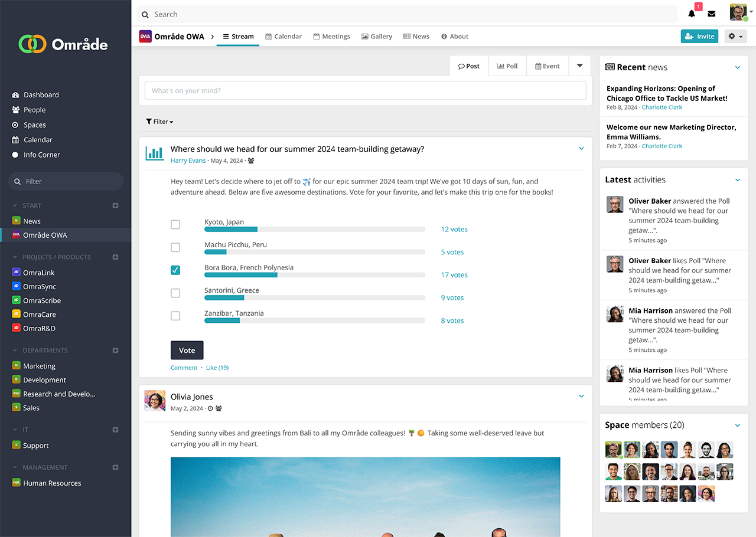Screen dimensions: 756x537
Task: Open the space settings gear dropdown
Action: point(735,37)
